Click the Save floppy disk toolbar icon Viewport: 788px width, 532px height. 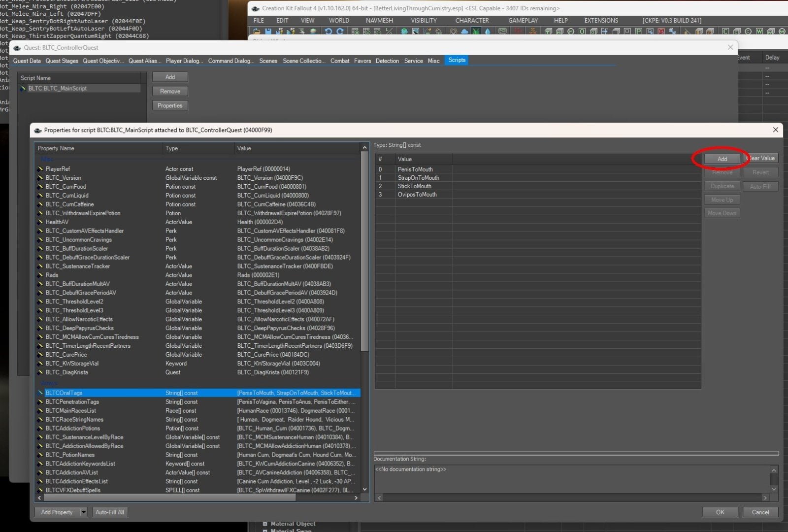[x=268, y=32]
